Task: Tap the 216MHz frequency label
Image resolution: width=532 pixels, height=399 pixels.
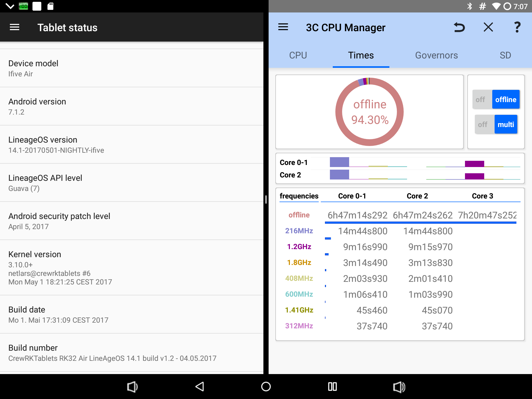Action: tap(299, 231)
